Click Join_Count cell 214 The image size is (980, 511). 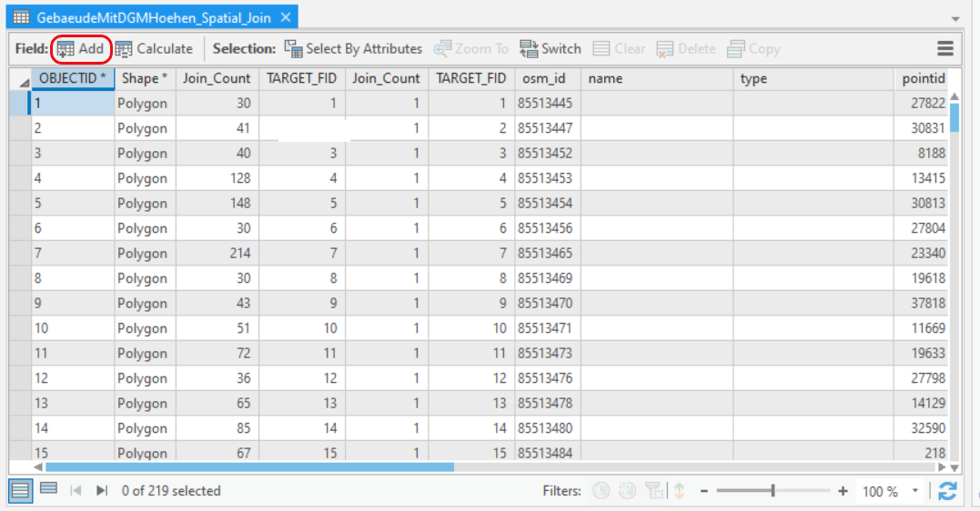pos(217,253)
